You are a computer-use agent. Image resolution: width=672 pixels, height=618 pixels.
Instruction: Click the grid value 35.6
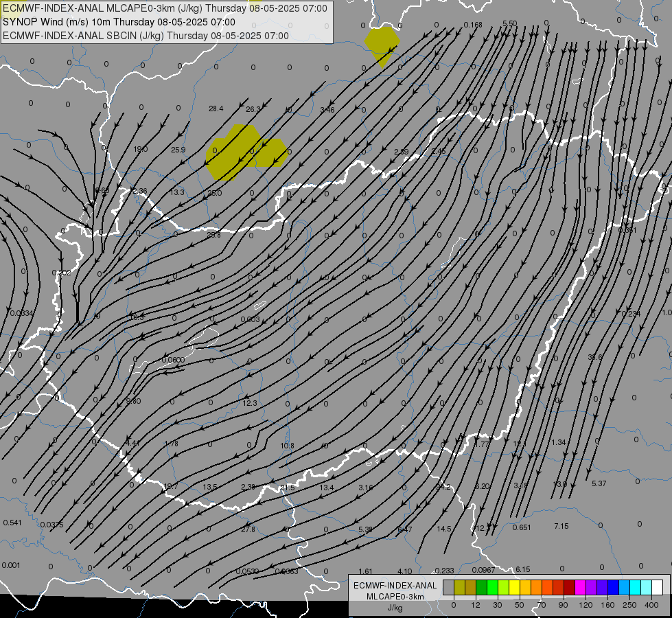coord(595,357)
